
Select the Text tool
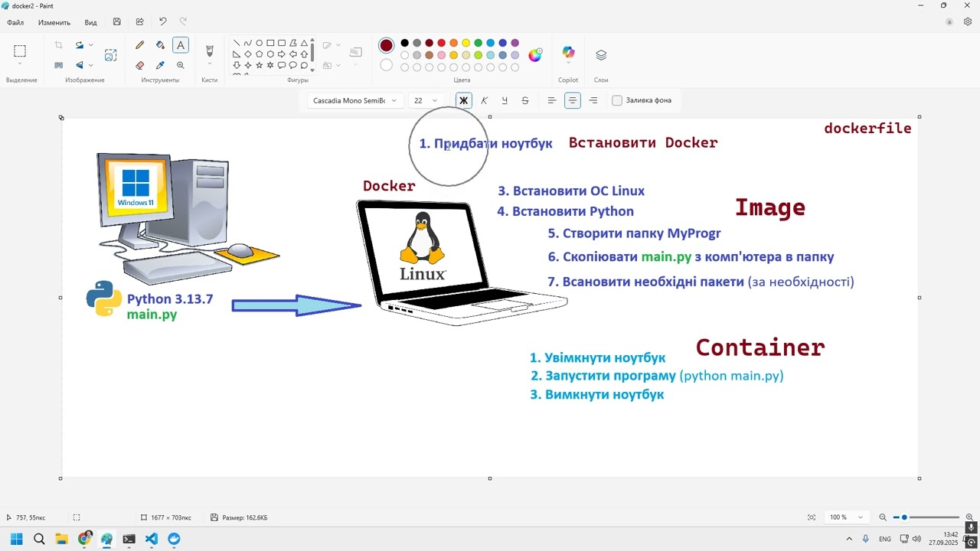[x=181, y=45]
